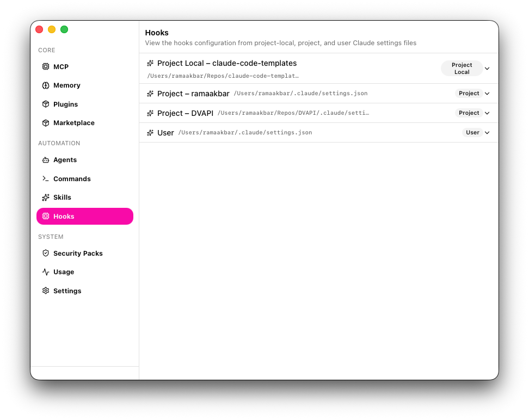This screenshot has width=529, height=420.
Task: Click the Security Packs shield icon
Action: (x=46, y=253)
